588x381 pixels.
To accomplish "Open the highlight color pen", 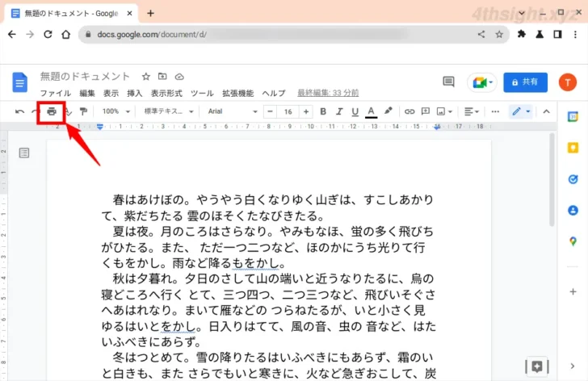I will (388, 111).
